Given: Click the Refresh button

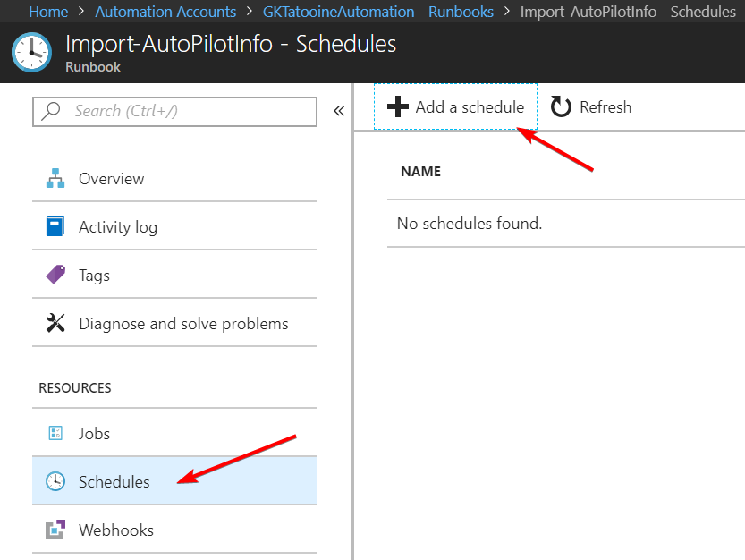Looking at the screenshot, I should 590,106.
